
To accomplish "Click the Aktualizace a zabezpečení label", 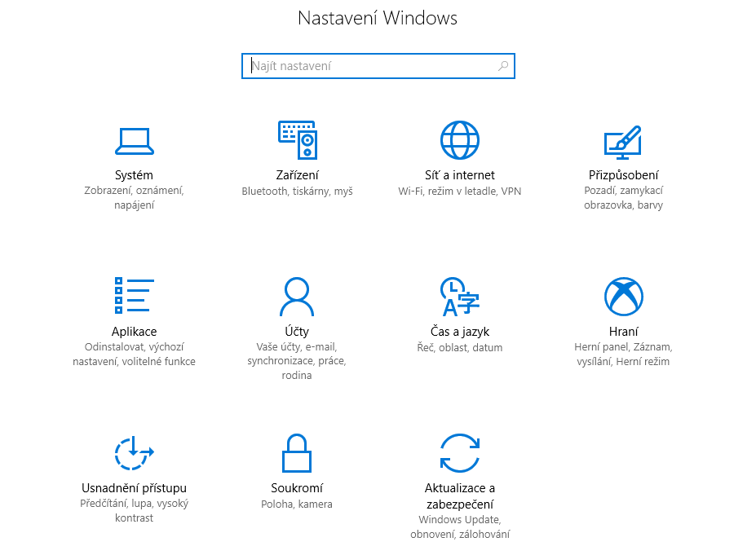I will tap(460, 496).
